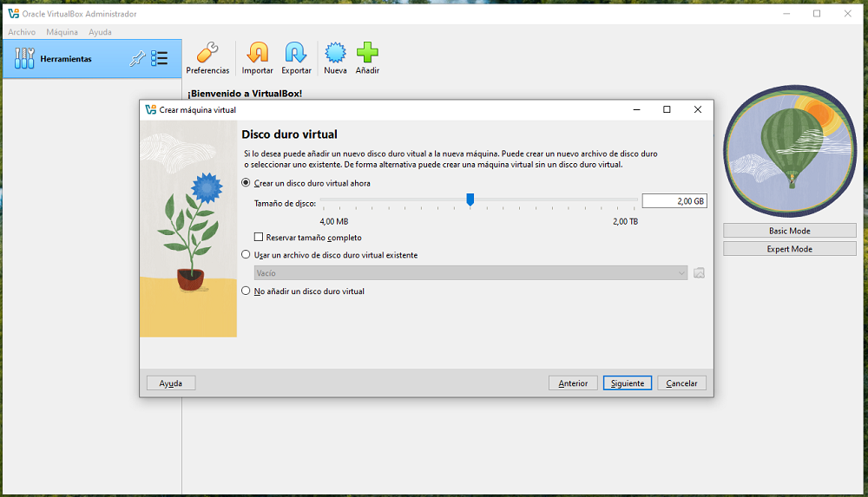Continue with Siguiente button
Screen dimensions: 868x497
[628, 383]
